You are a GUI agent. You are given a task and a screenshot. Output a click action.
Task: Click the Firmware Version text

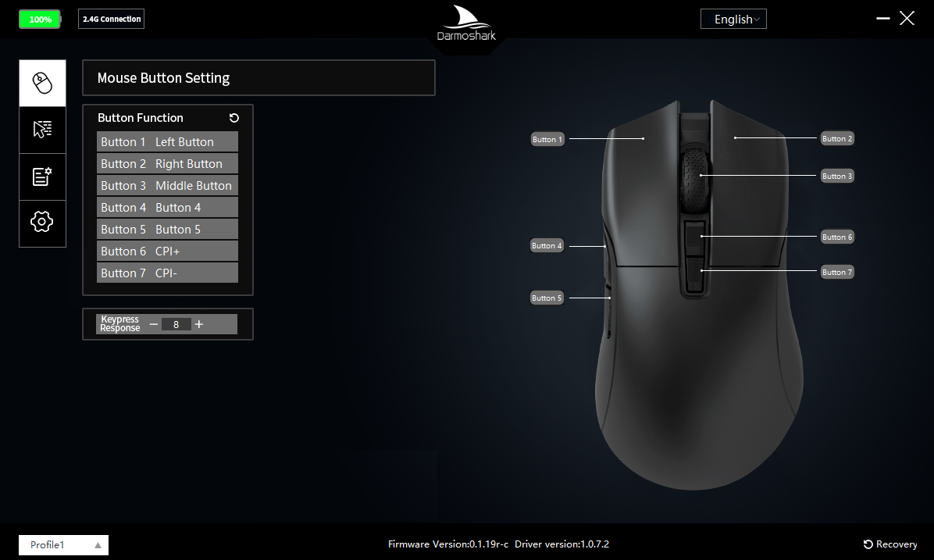point(448,544)
